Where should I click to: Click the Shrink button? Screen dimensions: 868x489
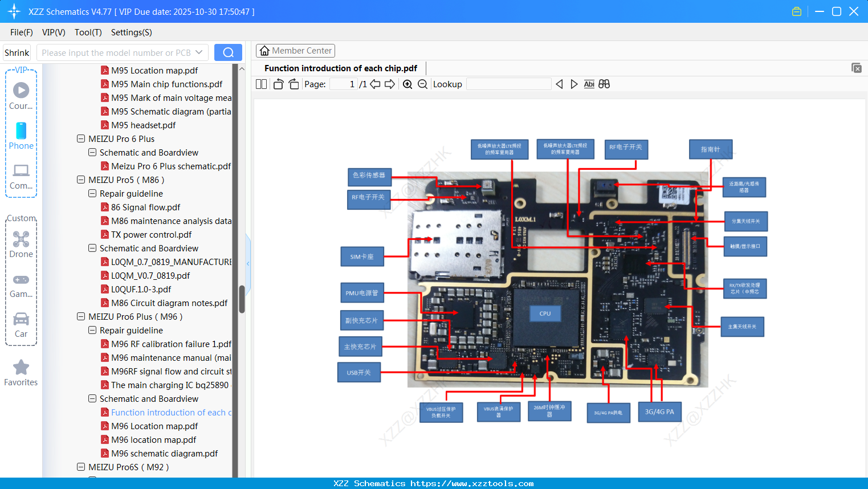click(17, 52)
